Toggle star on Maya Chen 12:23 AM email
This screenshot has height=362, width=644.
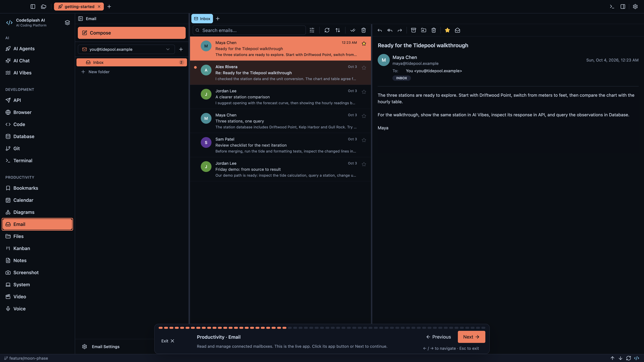(364, 43)
